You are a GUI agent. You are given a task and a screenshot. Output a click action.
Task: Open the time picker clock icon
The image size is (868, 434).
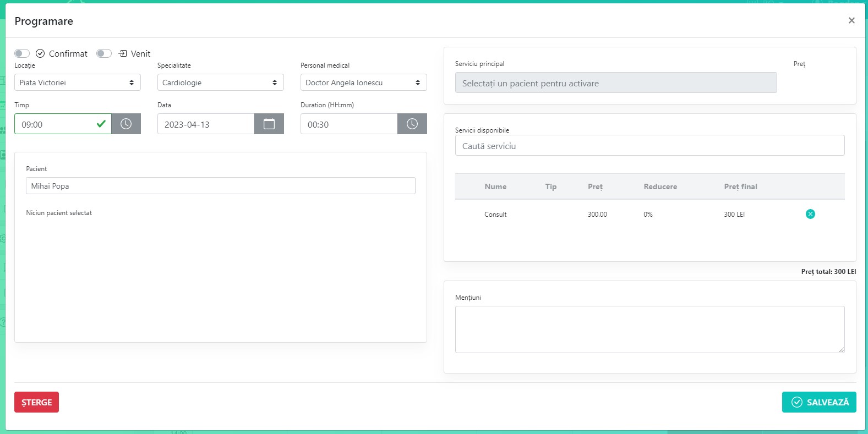[126, 124]
